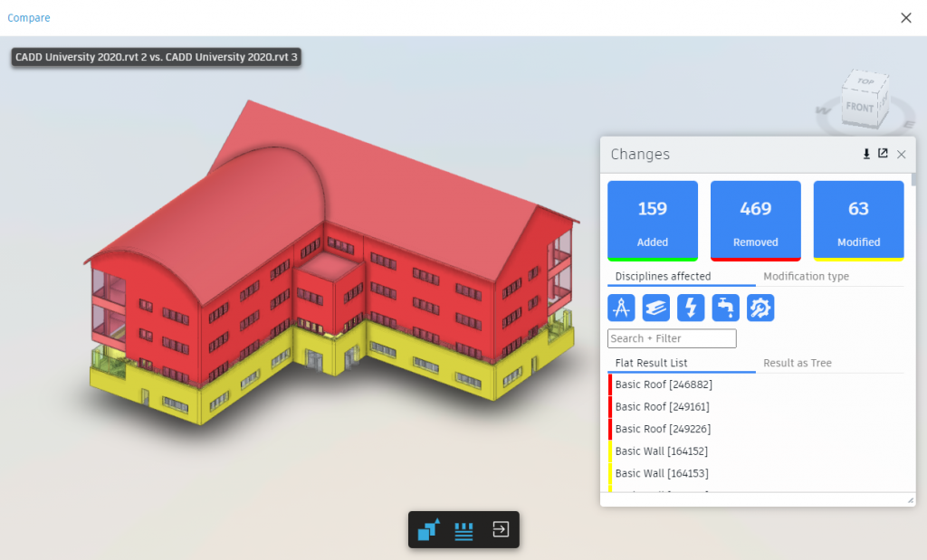Switch to the Disciplines affected tab
The image size is (927, 560).
(663, 277)
